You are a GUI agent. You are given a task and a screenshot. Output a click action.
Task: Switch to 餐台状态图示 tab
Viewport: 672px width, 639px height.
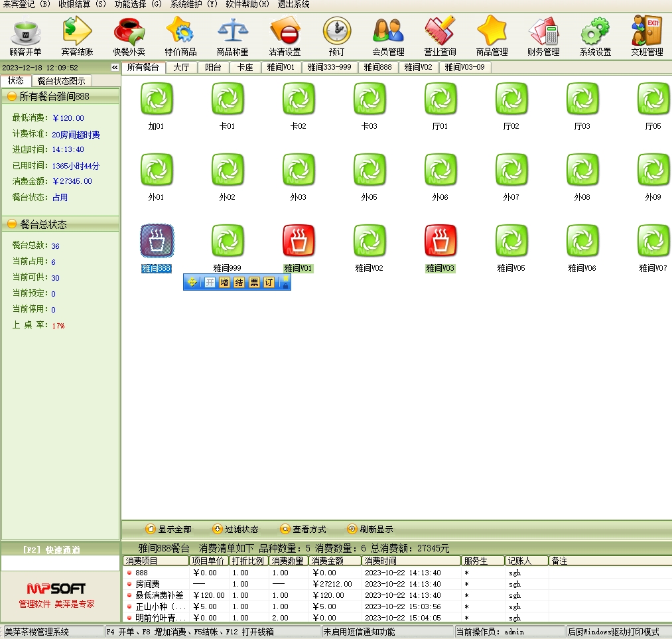click(x=62, y=81)
